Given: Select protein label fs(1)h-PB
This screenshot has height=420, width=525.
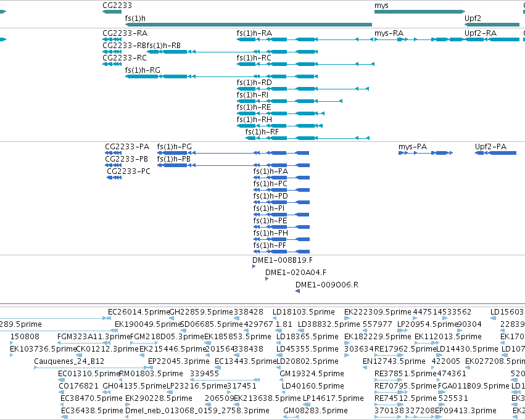Looking at the screenshot, I should pyautogui.click(x=174, y=159).
